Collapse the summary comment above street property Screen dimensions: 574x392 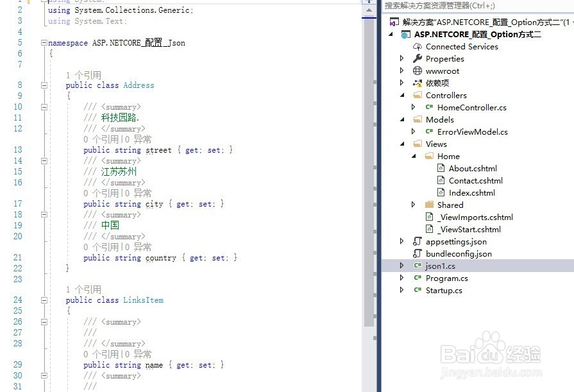click(x=44, y=107)
